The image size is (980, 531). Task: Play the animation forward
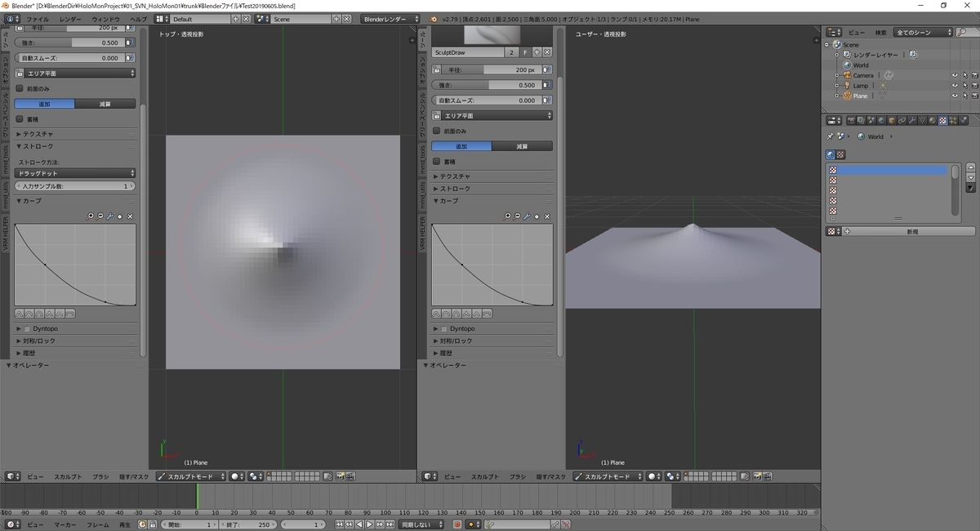(369, 524)
